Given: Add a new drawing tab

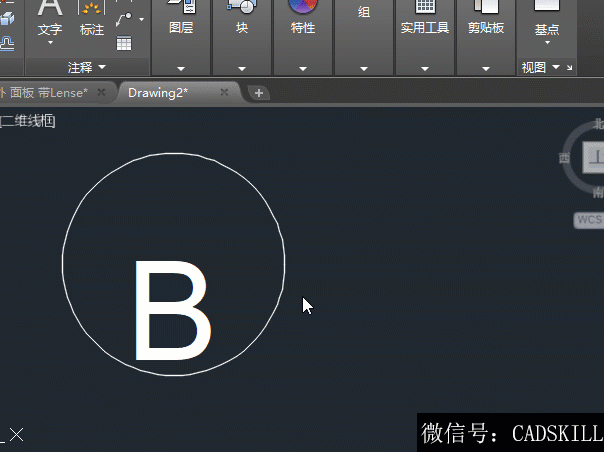Looking at the screenshot, I should pos(259,93).
